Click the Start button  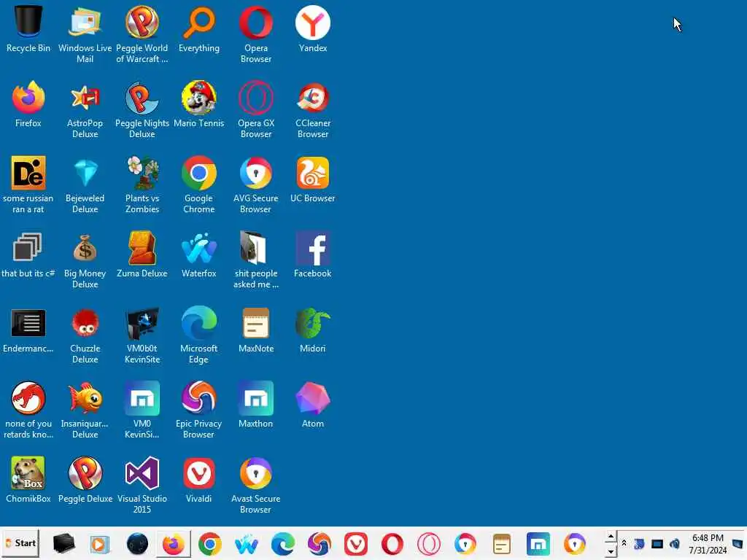20,543
